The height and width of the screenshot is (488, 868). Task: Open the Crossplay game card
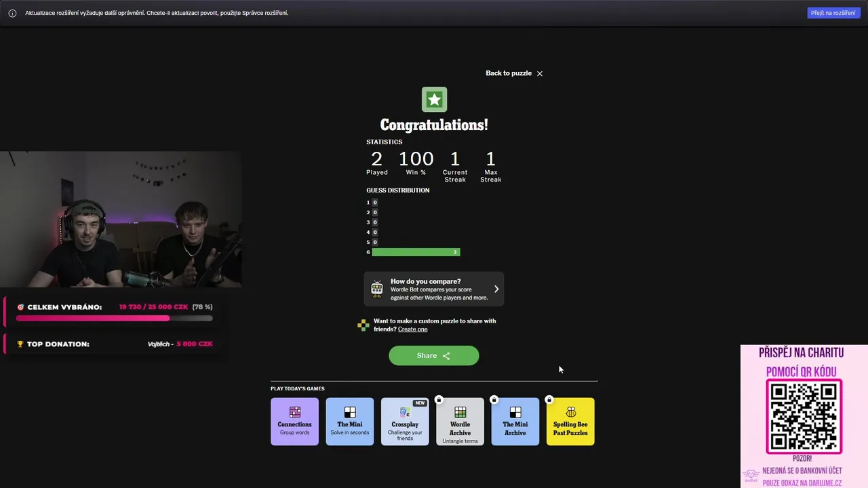point(405,422)
